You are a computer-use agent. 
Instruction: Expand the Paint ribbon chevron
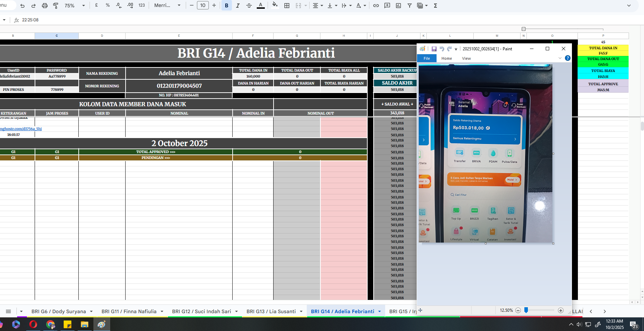pos(560,58)
